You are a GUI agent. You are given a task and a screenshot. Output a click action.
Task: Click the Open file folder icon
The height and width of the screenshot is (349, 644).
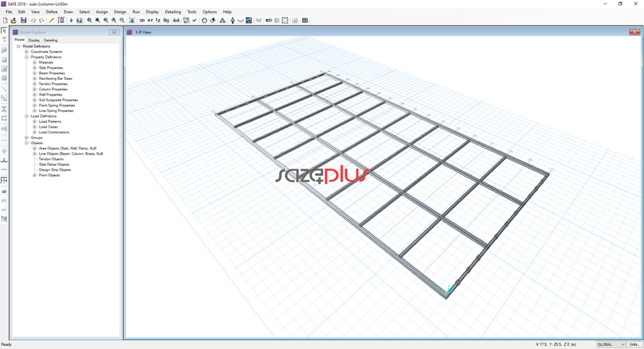click(14, 20)
